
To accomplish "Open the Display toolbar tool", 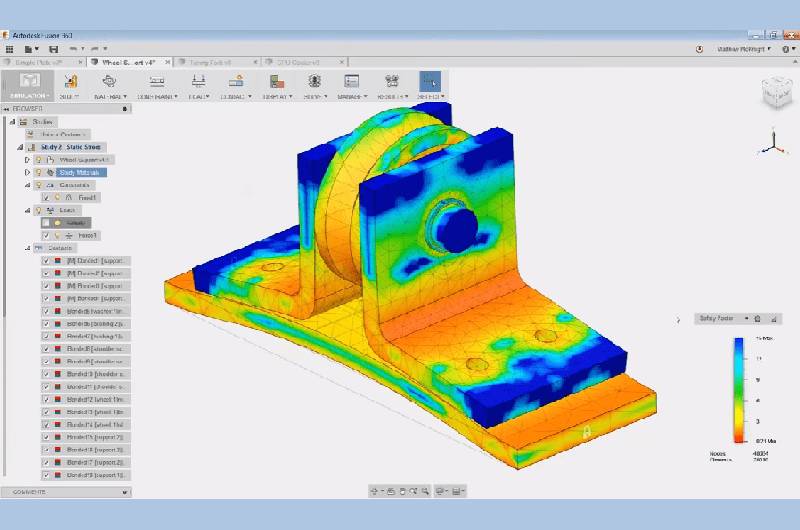I will click(277, 86).
